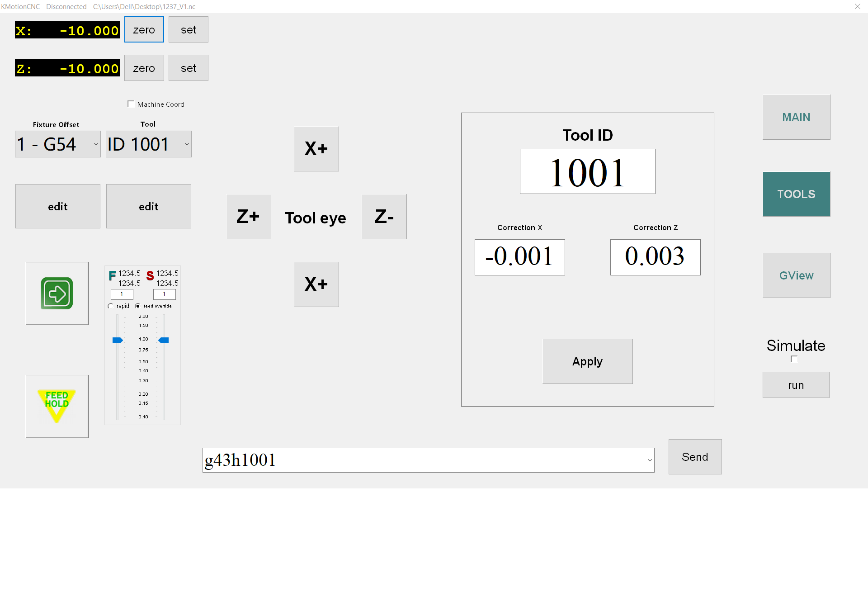
Task: Send the g43h1001 command
Action: [x=694, y=457]
